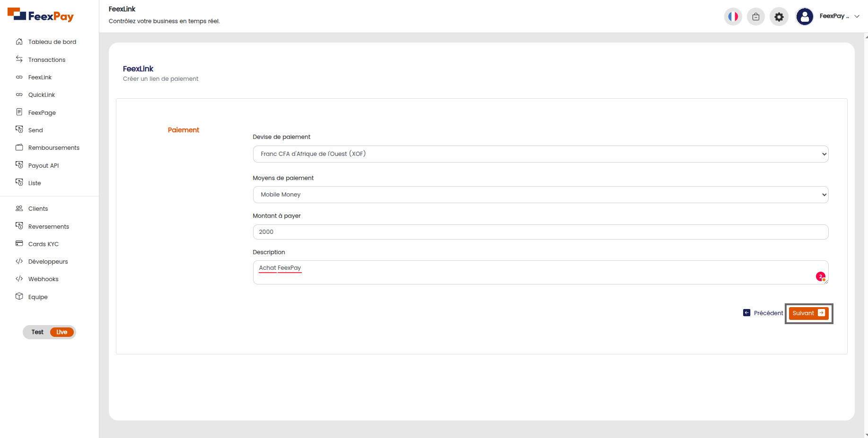Open Remboursements menu item
This screenshot has height=438, width=868.
(54, 147)
